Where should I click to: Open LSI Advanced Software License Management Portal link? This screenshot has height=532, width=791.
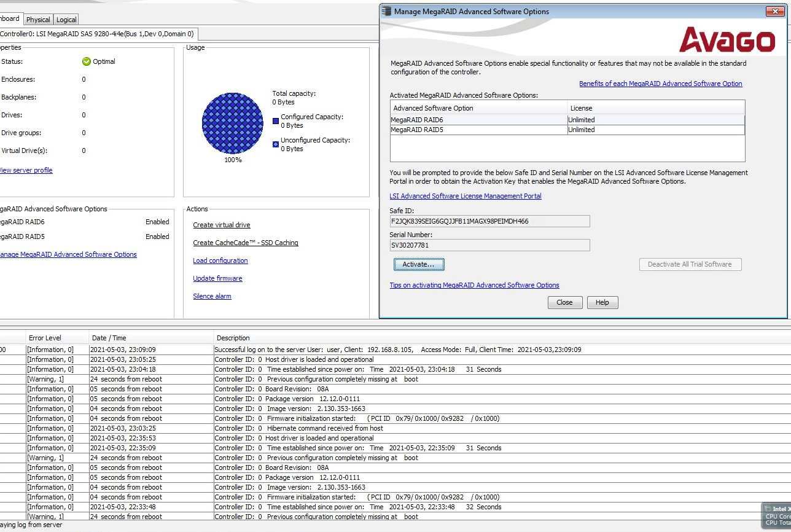point(466,196)
